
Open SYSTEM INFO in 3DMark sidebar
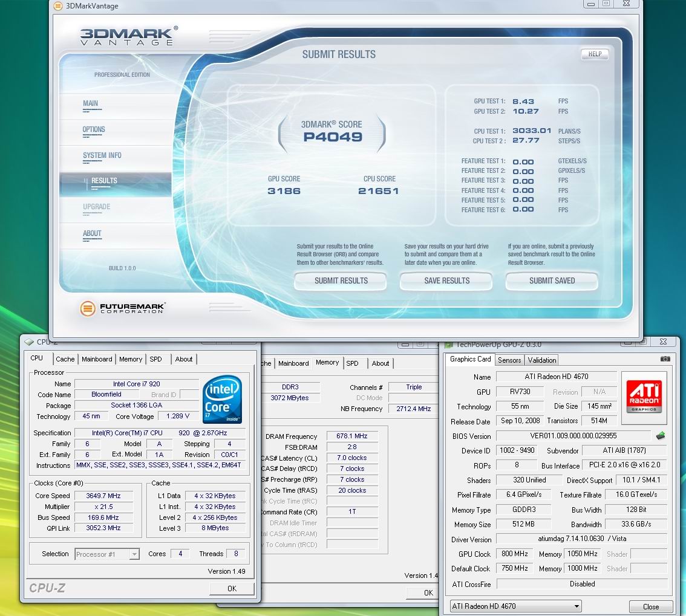pos(102,155)
